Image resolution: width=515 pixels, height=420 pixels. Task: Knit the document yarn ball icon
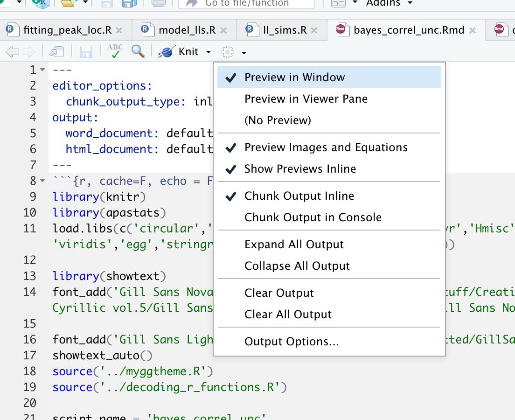(x=167, y=52)
